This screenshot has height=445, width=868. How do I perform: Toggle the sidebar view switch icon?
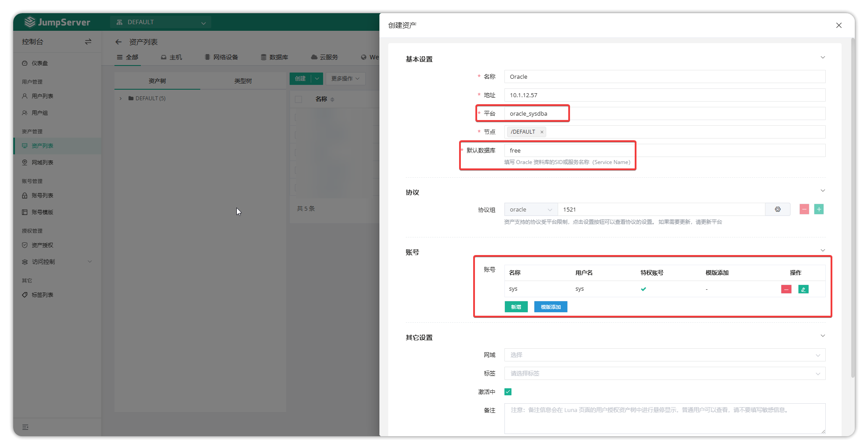click(88, 42)
